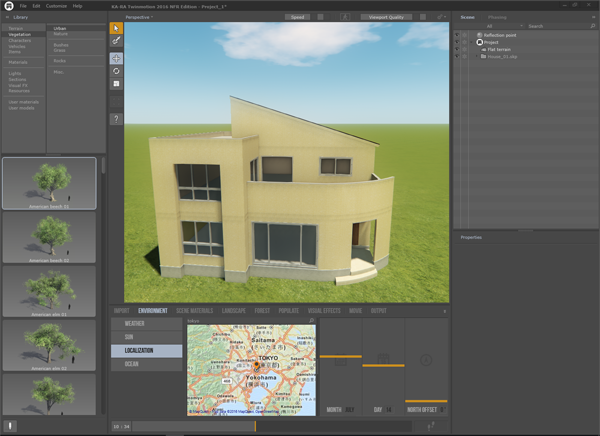
Task: Select the American beech 01 thumbnail
Action: (49, 183)
